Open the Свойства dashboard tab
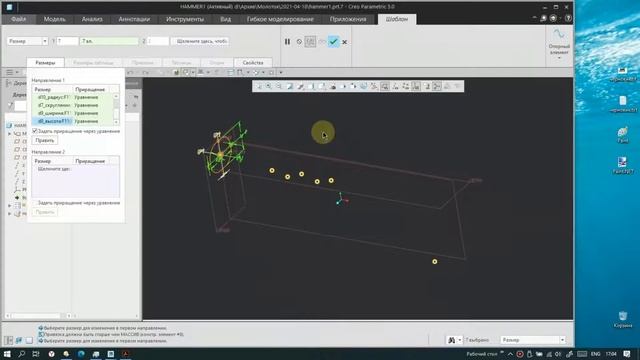 [253, 63]
